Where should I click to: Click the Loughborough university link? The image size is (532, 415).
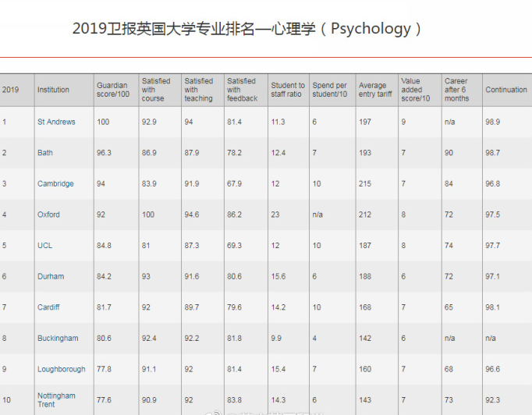[x=62, y=369]
